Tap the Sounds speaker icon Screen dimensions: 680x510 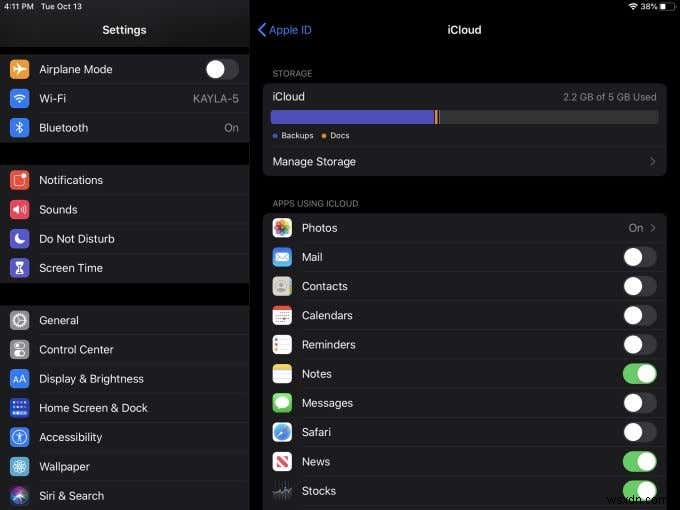point(20,209)
